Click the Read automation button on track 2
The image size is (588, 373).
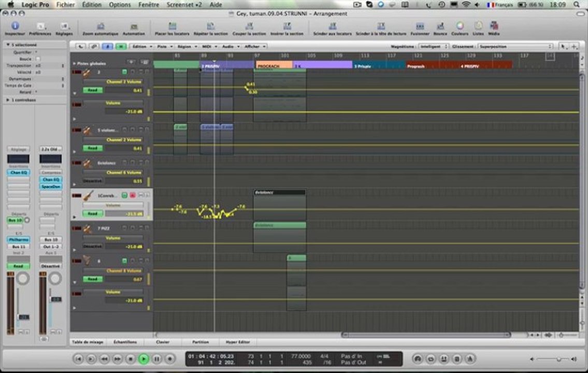92,90
